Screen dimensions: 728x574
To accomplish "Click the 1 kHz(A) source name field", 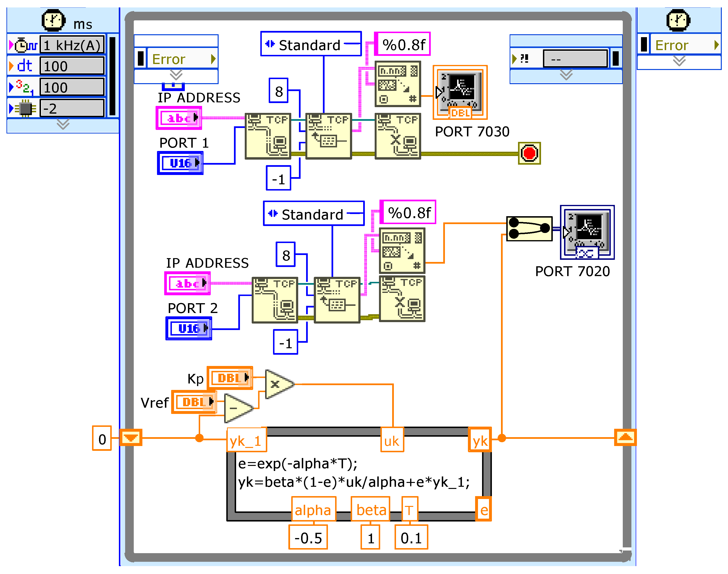I will point(72,45).
